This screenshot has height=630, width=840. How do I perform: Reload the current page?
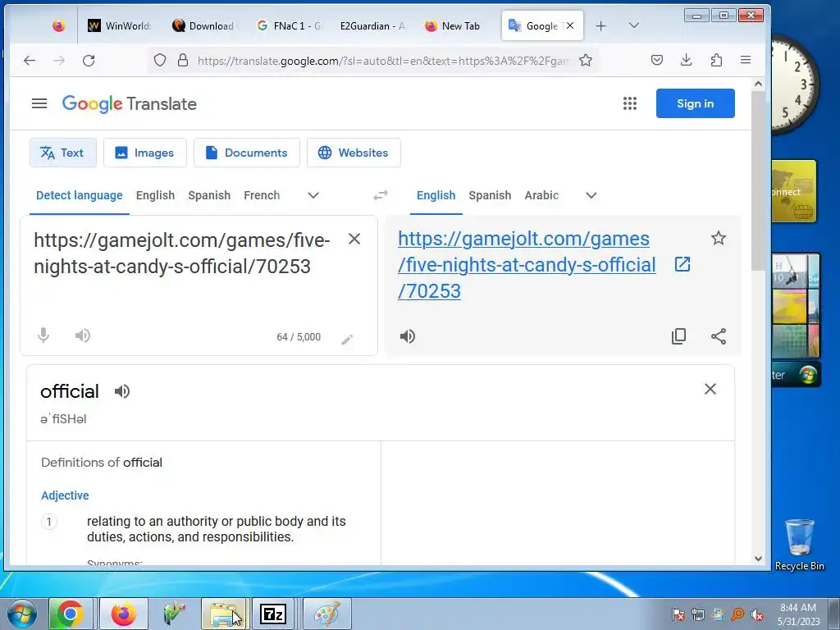89,61
